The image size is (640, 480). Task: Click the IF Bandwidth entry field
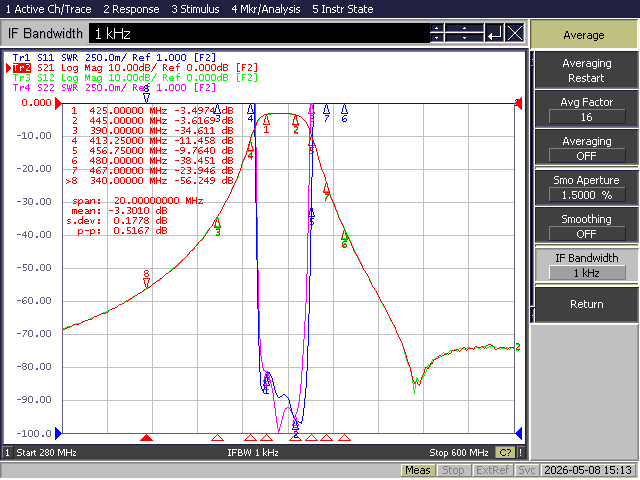(260, 33)
